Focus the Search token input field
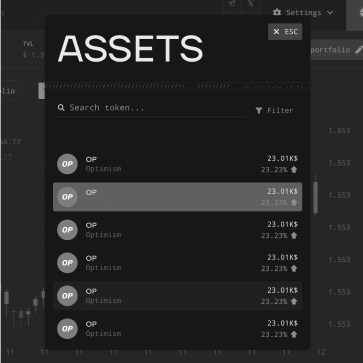 [x=150, y=108]
